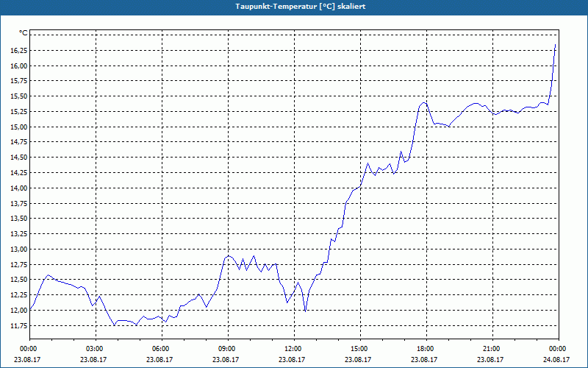
Task: Click the chart title "Taupunkt-Temperatur [°C] skaliert"
Action: pyautogui.click(x=301, y=7)
